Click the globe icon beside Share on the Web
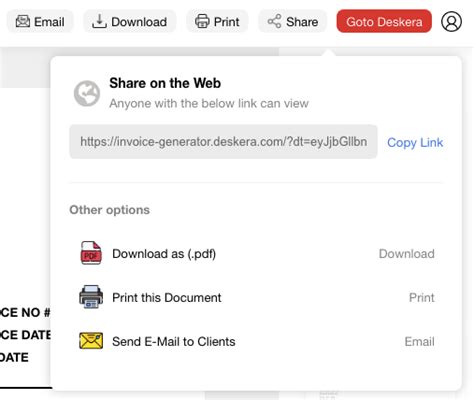This screenshot has height=400, width=474. pos(87,93)
